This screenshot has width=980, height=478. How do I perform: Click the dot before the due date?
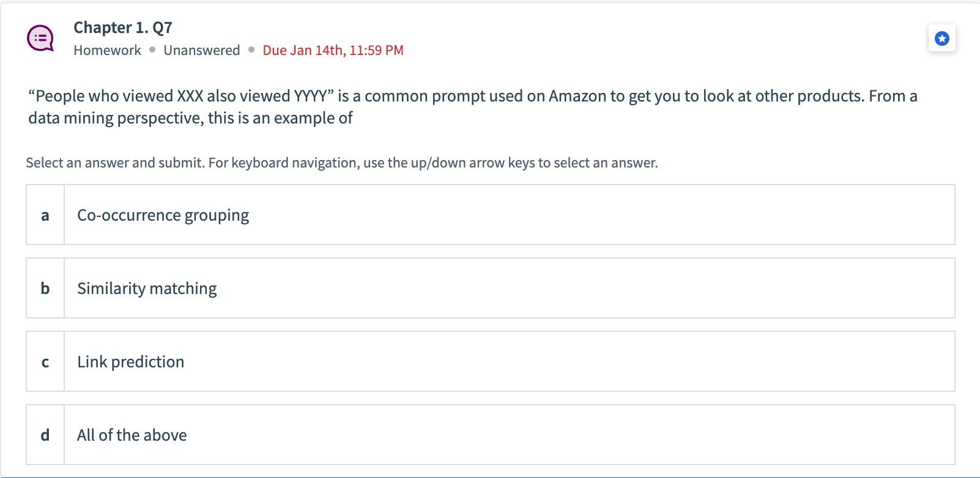coord(250,50)
